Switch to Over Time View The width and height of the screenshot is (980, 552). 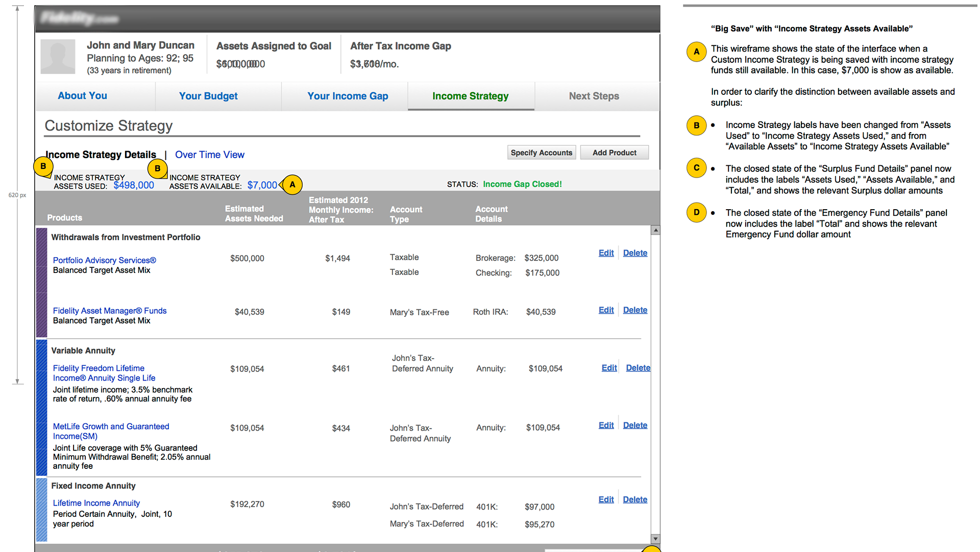[x=209, y=155]
